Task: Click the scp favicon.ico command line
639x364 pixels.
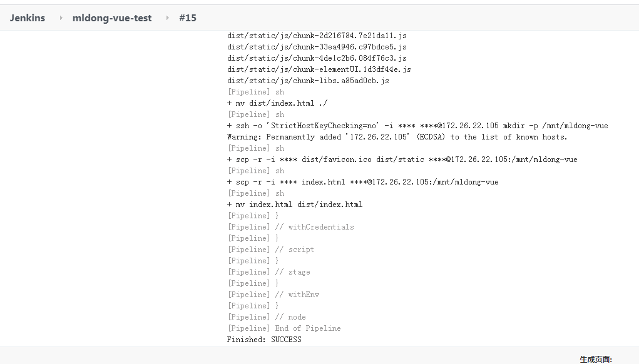Action: pos(402,159)
